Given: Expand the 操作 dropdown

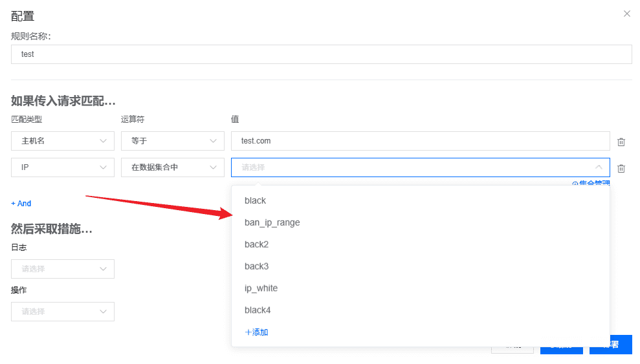Looking at the screenshot, I should tap(62, 312).
